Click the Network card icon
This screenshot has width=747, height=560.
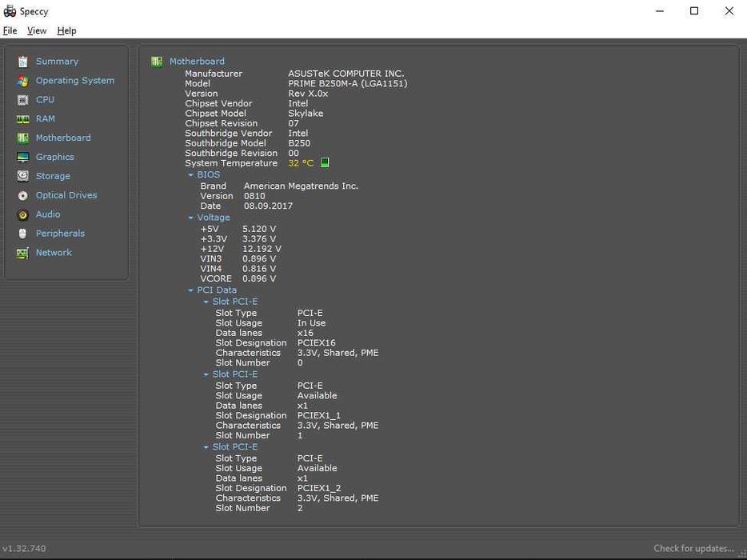[22, 253]
